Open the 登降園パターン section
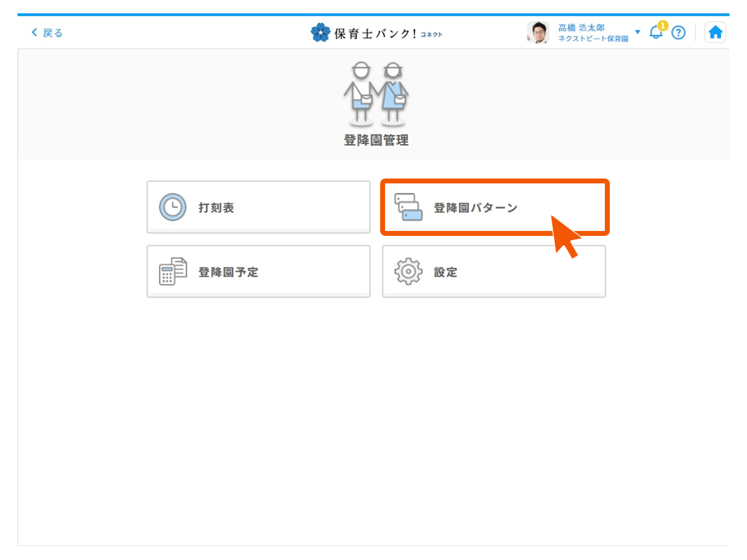The height and width of the screenshot is (560, 747). tap(494, 206)
